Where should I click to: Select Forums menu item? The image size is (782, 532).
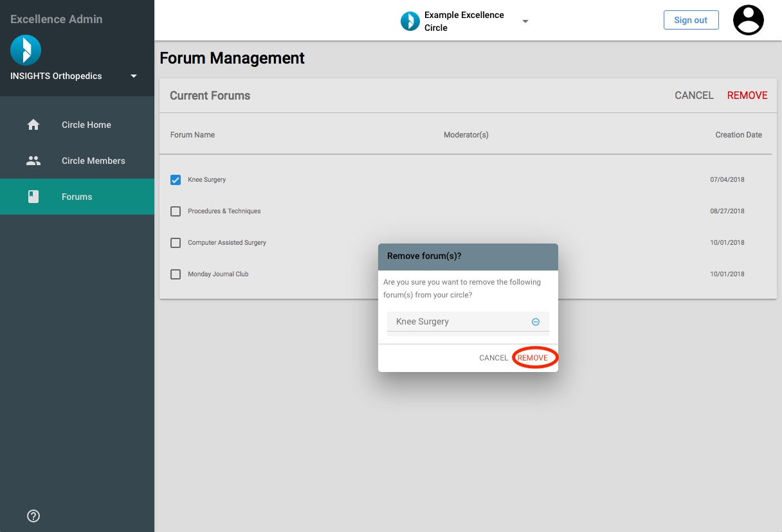[x=77, y=197]
